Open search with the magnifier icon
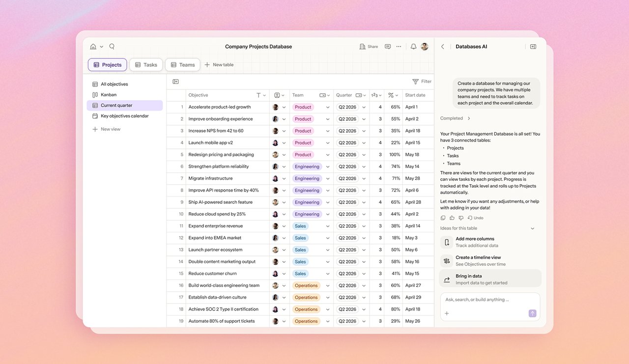Image resolution: width=629 pixels, height=364 pixels. pyautogui.click(x=112, y=47)
